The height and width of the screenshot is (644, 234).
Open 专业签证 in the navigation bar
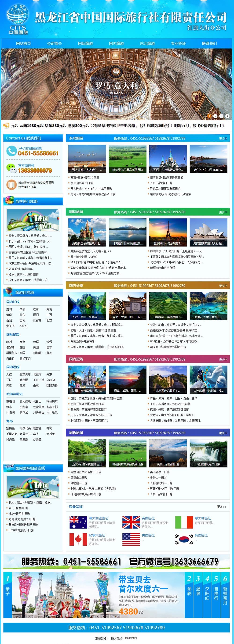pos(178,43)
